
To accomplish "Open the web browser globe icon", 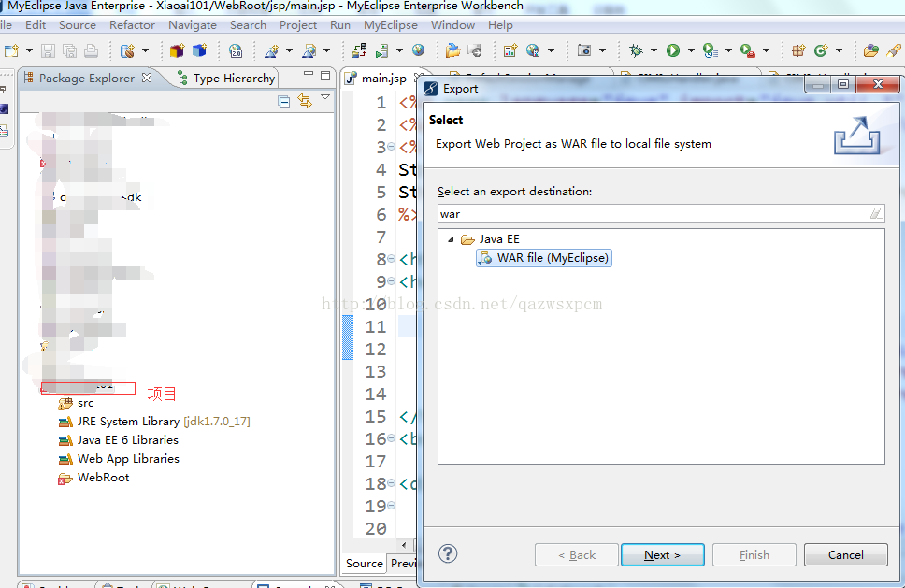I will click(419, 50).
